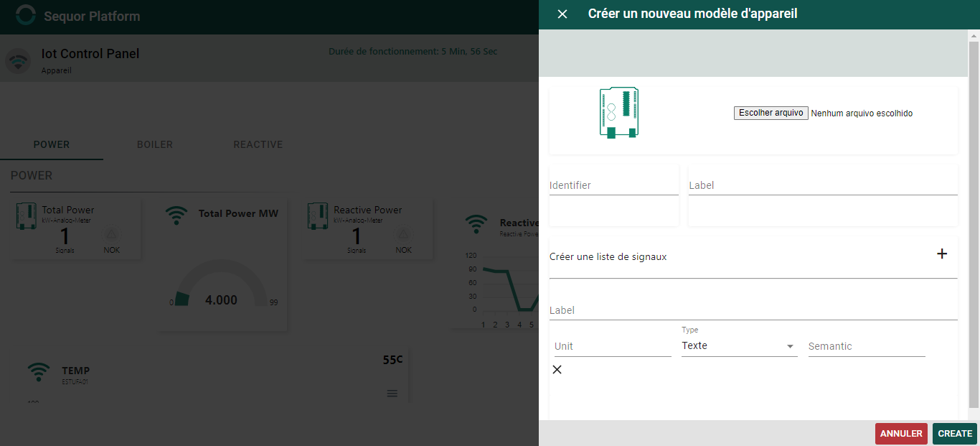This screenshot has width=980, height=446.
Task: Open the TEMP card hamburger menu
Action: (x=392, y=394)
